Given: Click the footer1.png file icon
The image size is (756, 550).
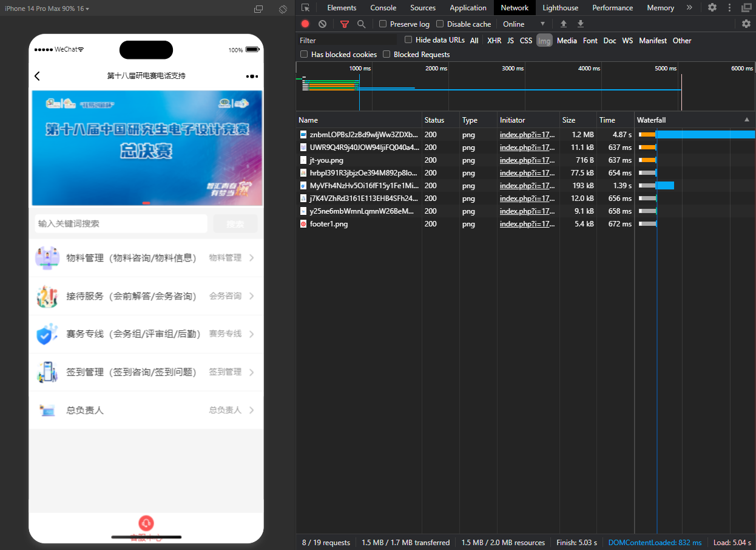Looking at the screenshot, I should click(x=303, y=224).
